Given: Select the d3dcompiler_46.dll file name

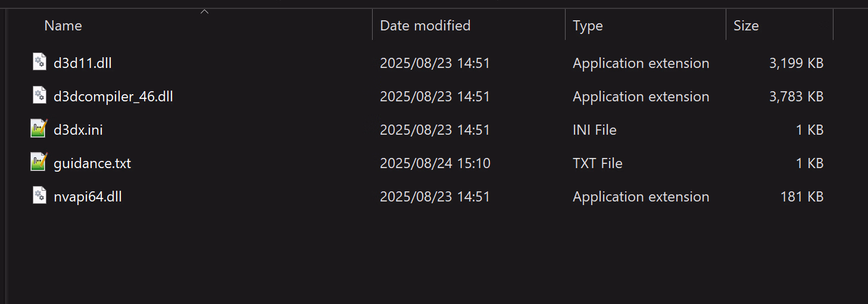Looking at the screenshot, I should coord(113,97).
